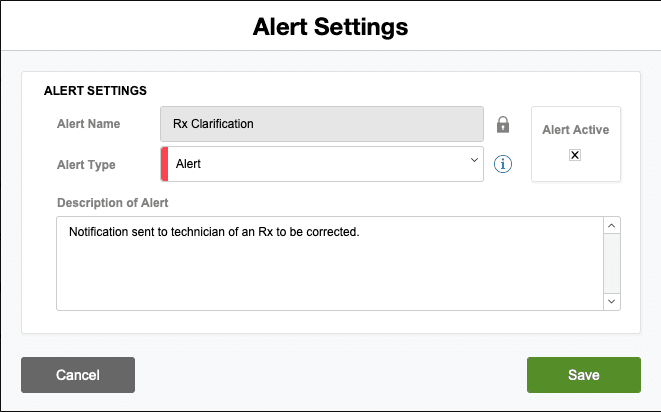Viewport: 661px width, 412px height.
Task: Click the Alert Name field label
Action: tap(89, 124)
